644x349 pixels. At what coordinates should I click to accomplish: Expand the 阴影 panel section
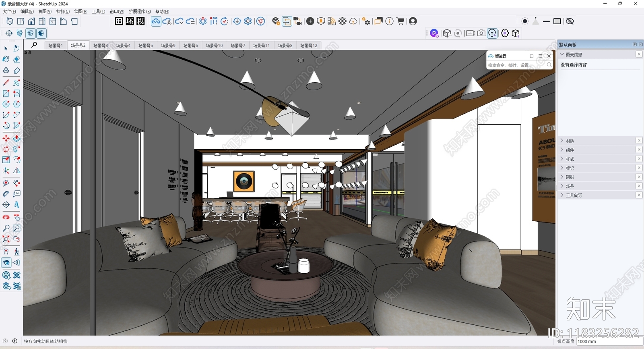click(x=562, y=177)
